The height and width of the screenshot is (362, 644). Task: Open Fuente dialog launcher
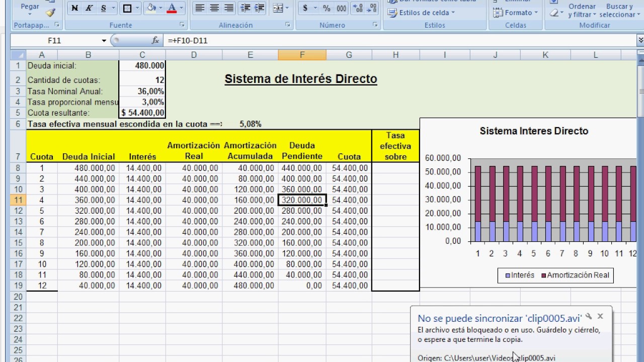pyautogui.click(x=182, y=25)
